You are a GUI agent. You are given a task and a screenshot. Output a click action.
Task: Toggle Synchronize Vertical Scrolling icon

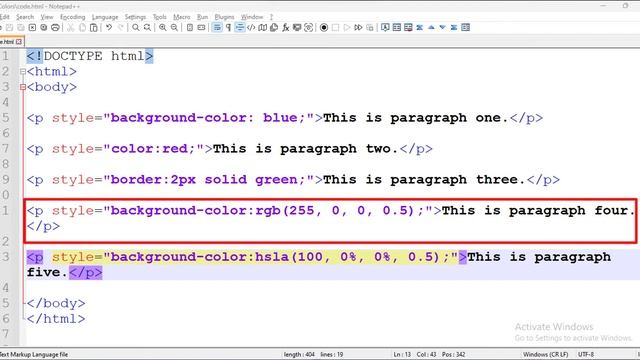point(190,27)
